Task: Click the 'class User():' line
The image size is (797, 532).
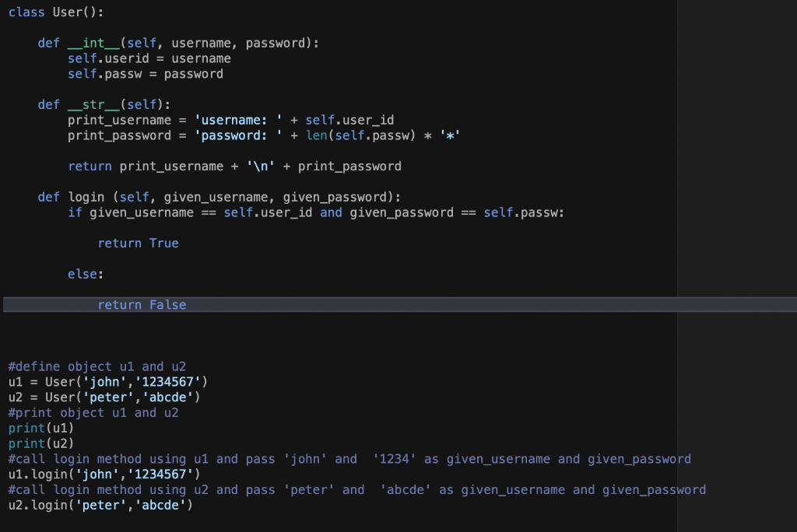Action: pos(56,12)
